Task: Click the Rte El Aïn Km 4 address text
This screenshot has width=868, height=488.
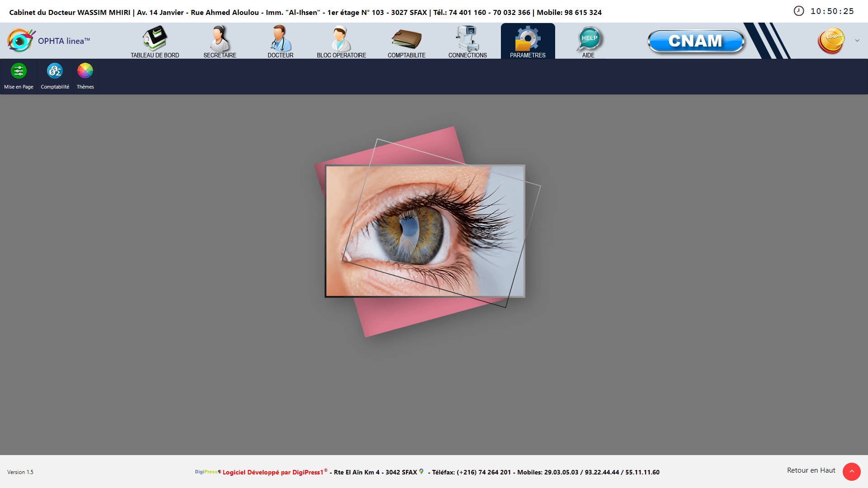Action: click(357, 472)
